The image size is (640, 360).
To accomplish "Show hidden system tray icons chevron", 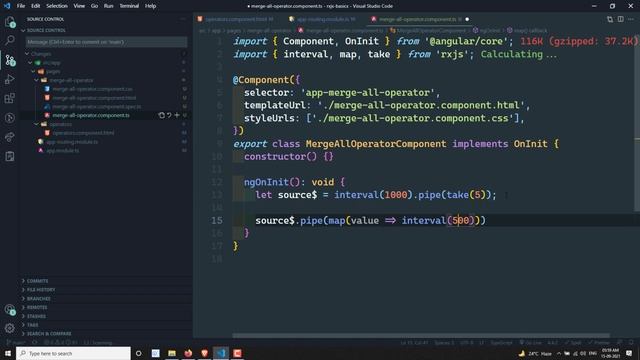I will pyautogui.click(x=559, y=353).
